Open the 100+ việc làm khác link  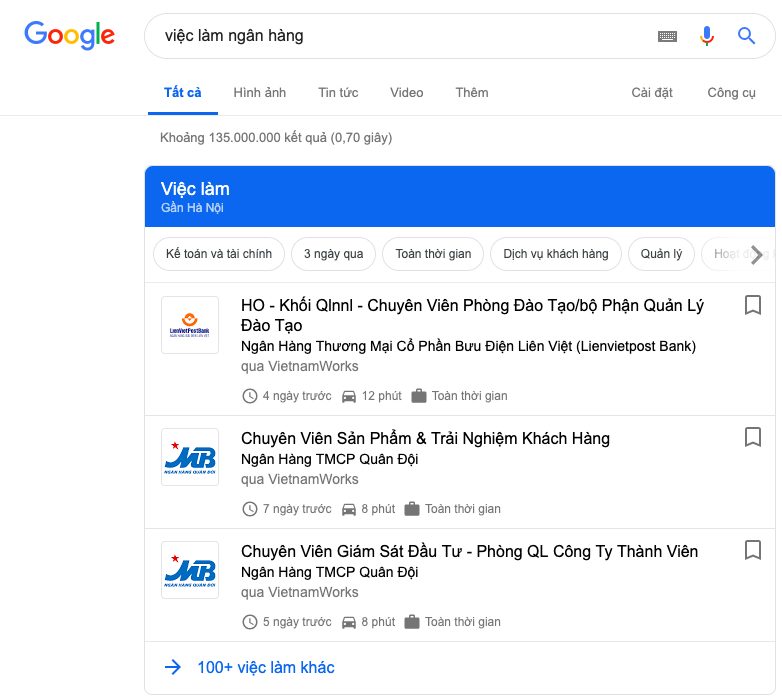pos(266,667)
